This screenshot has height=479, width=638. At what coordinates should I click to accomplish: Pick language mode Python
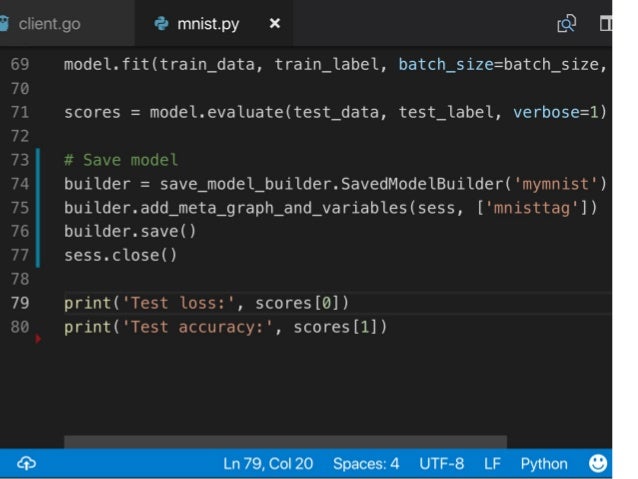pyautogui.click(x=544, y=464)
